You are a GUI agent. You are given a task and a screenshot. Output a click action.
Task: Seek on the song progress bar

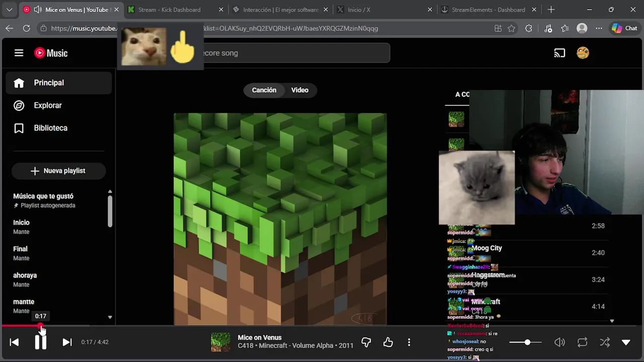[x=322, y=326]
